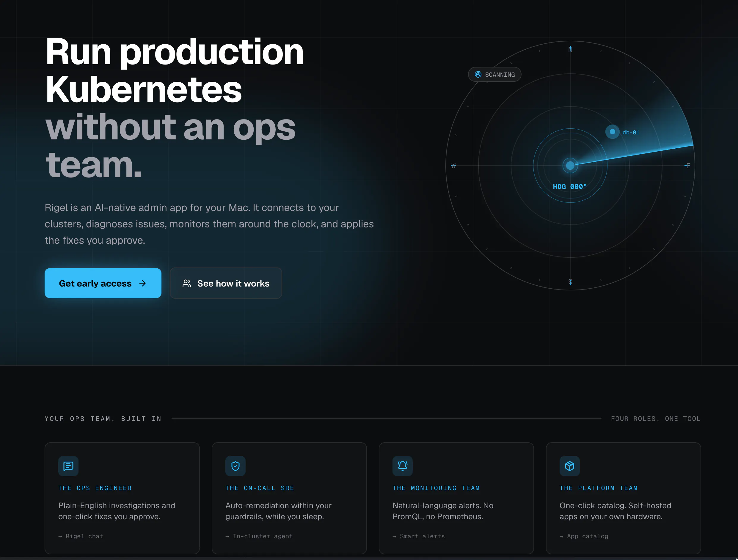This screenshot has width=738, height=560.
Task: Open the App catalog link
Action: [x=584, y=536]
